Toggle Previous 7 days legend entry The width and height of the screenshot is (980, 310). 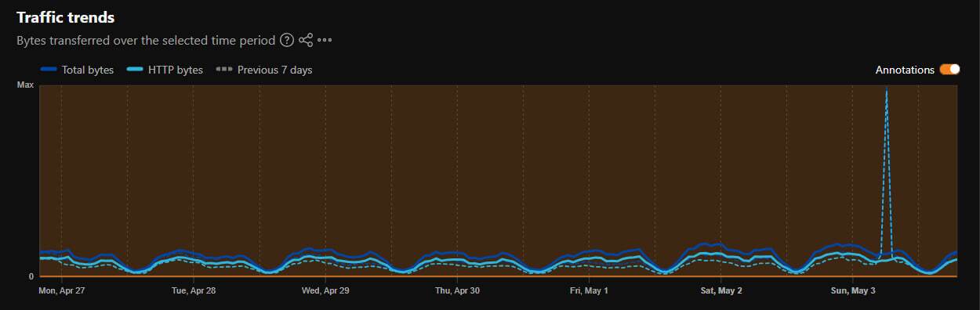tap(263, 70)
